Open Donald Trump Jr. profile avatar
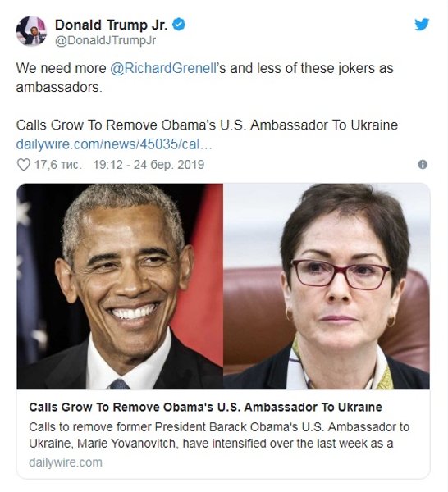 pos(31,31)
